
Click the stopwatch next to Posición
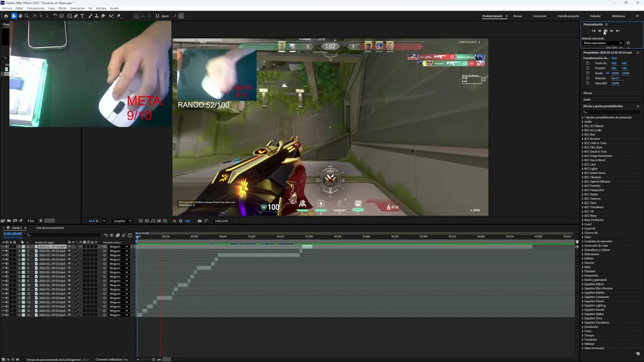click(x=588, y=68)
